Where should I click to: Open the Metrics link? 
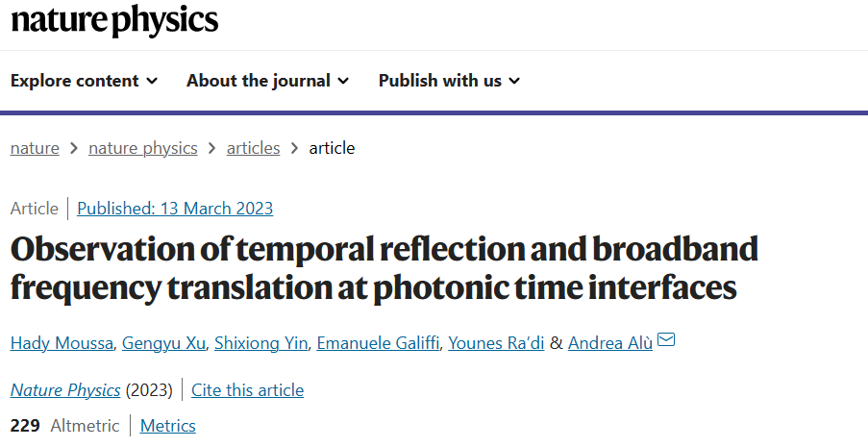[167, 426]
